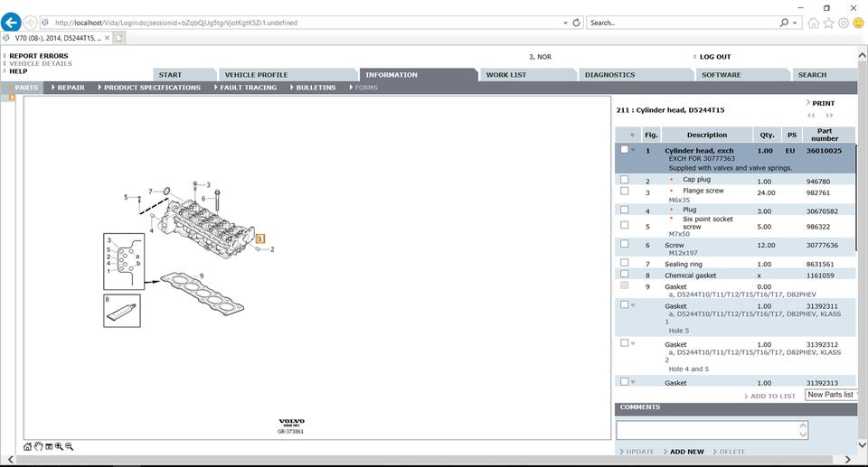Select the Sealing ring checkbox
Viewport: 868px width, 467px height.
click(625, 263)
